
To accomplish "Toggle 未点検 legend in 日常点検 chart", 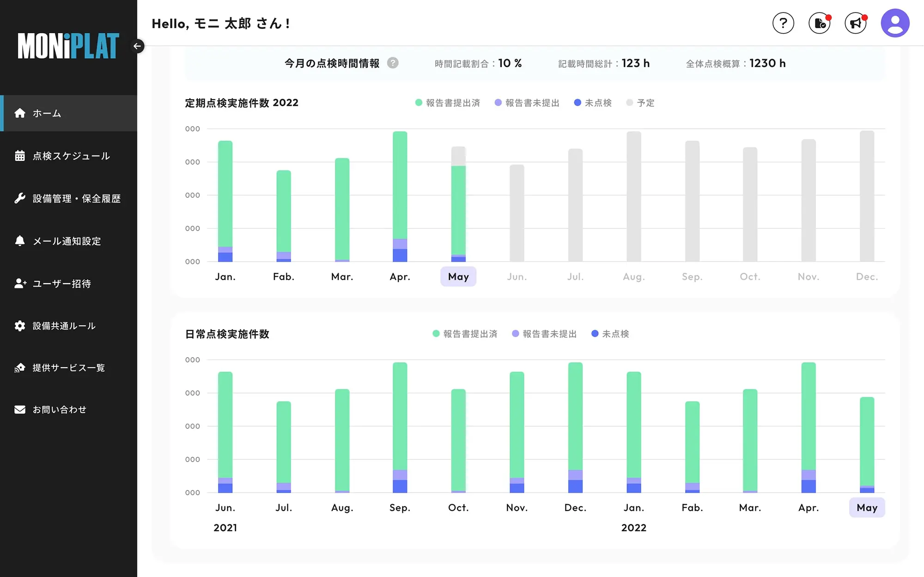I will click(610, 334).
